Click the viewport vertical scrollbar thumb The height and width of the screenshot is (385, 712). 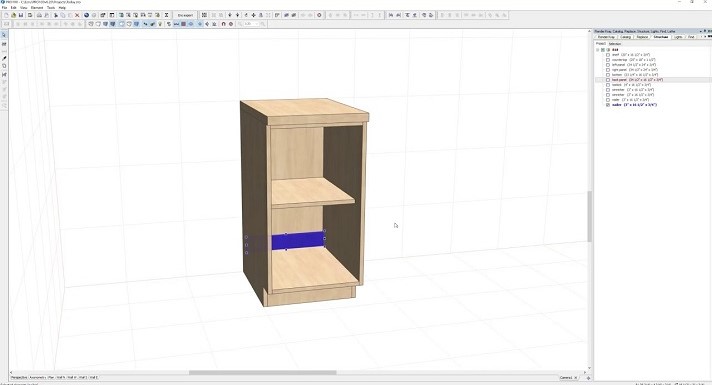click(x=589, y=216)
